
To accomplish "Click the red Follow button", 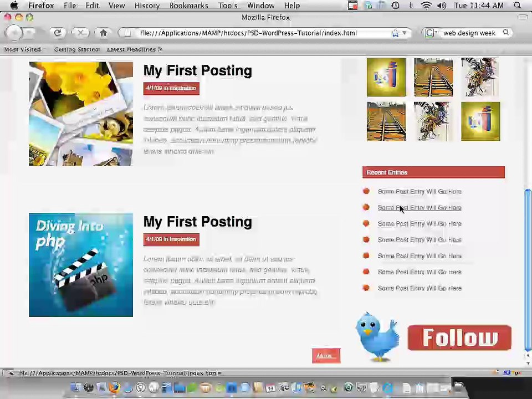I will coord(459,337).
